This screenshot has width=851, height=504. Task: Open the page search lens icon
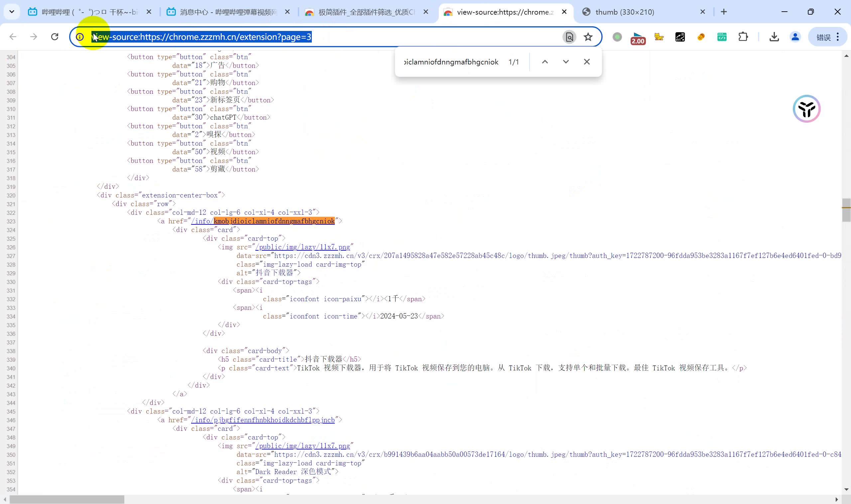click(569, 37)
